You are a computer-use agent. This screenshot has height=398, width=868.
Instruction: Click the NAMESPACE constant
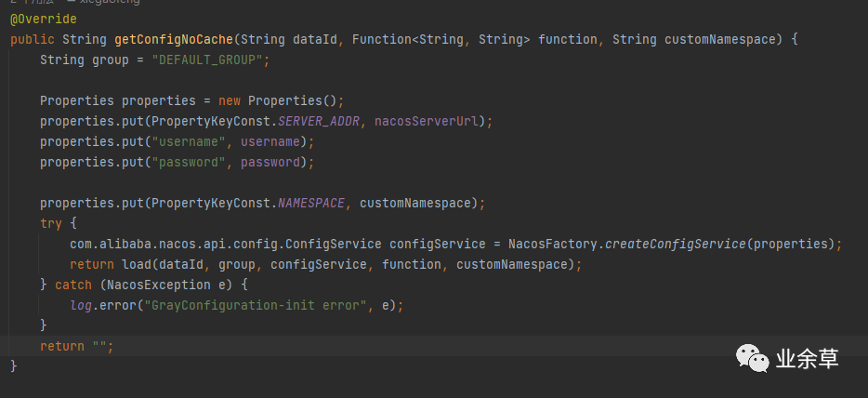coord(310,203)
